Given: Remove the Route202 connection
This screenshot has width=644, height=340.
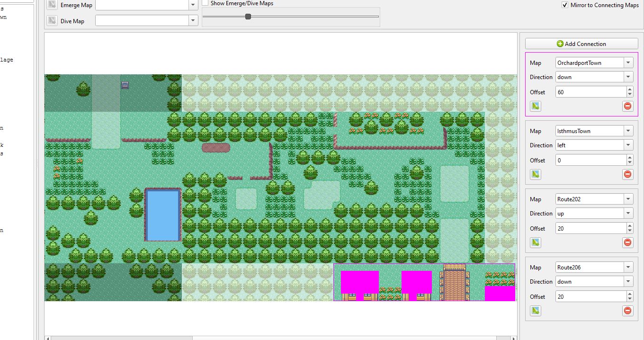Looking at the screenshot, I should coord(628,242).
